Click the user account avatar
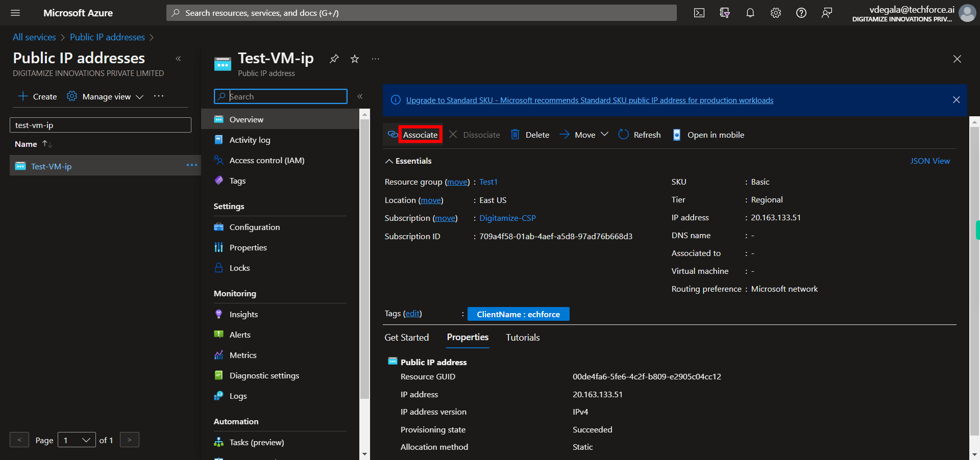This screenshot has height=460, width=980. tap(967, 13)
